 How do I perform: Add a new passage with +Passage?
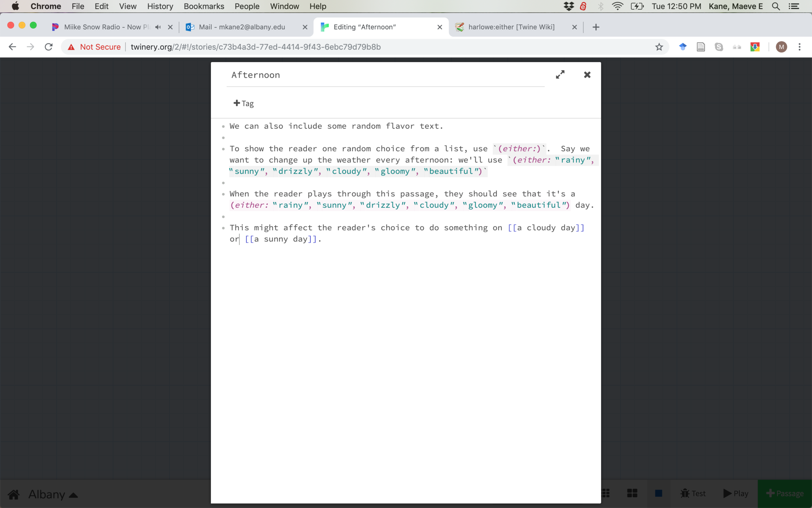(x=785, y=493)
